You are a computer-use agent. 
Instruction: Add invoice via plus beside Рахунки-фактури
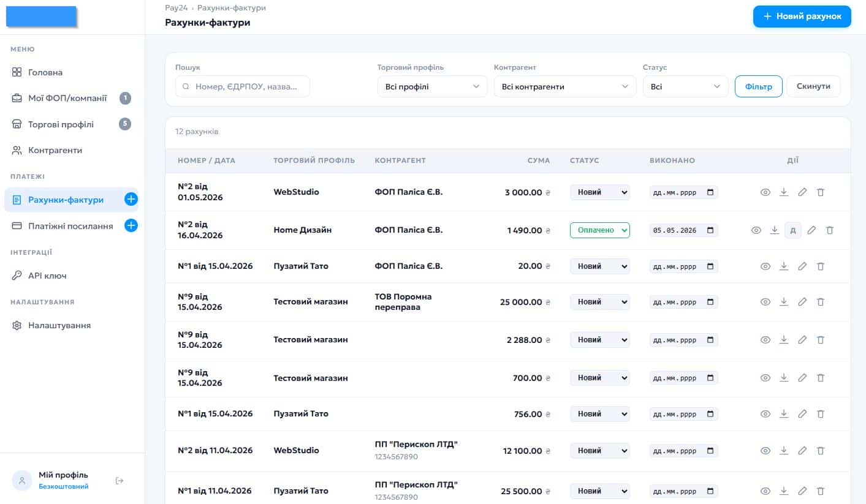(x=131, y=200)
